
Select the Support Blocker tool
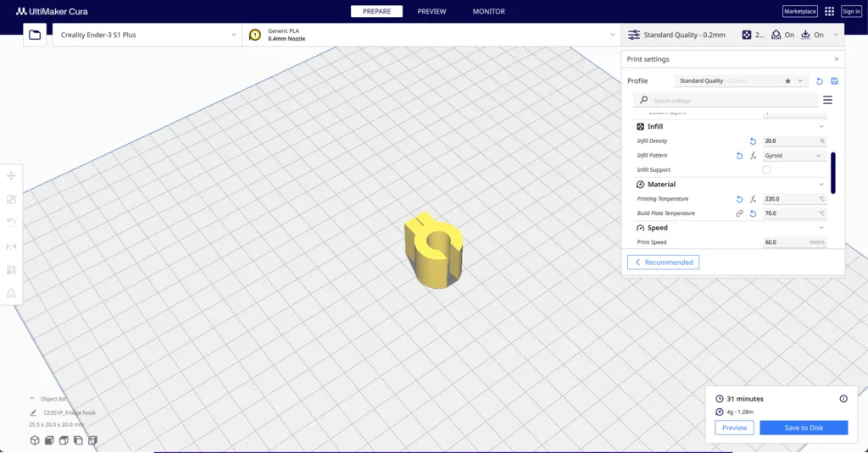click(11, 293)
